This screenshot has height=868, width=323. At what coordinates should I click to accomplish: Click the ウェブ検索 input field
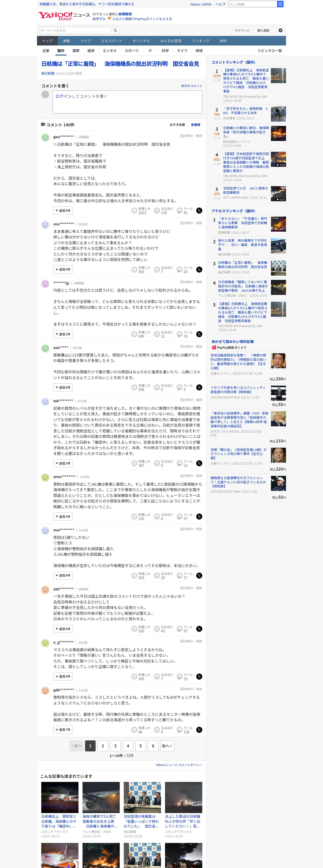click(x=253, y=4)
